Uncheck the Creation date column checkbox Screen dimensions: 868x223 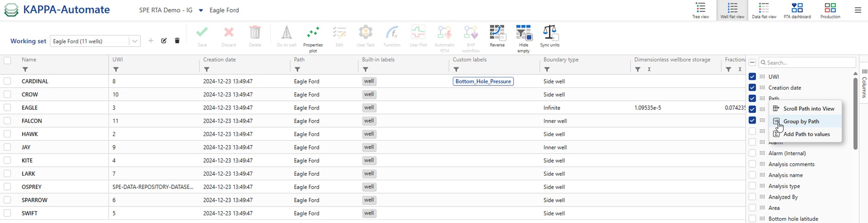point(752,87)
